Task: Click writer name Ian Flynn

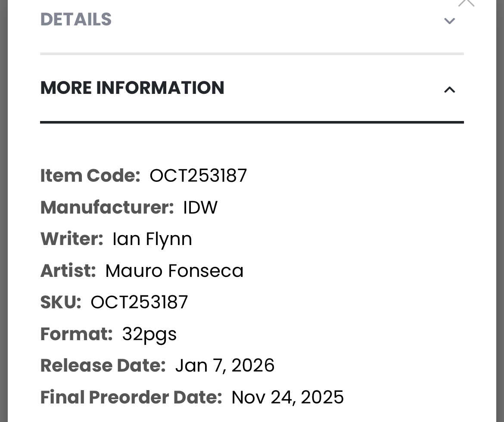Action: pyautogui.click(x=152, y=239)
